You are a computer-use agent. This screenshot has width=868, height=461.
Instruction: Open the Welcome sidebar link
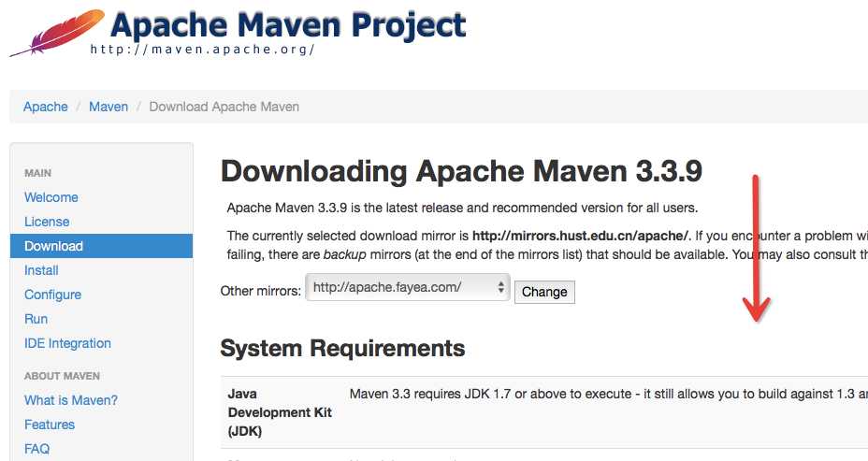click(51, 197)
